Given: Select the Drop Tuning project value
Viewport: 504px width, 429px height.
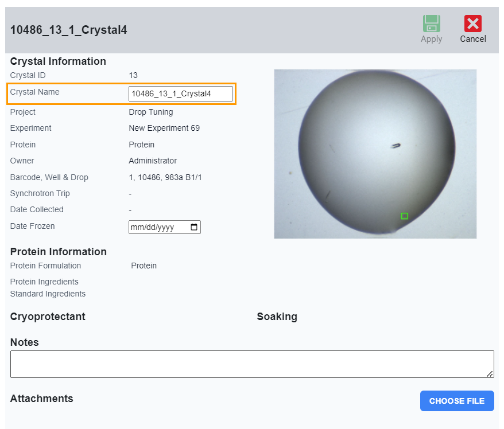Looking at the screenshot, I should pyautogui.click(x=150, y=112).
